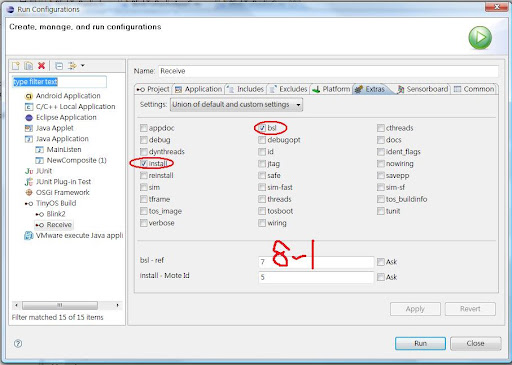Enable the reinstall checkbox
Image resolution: width=512 pixels, height=365 pixels.
144,175
